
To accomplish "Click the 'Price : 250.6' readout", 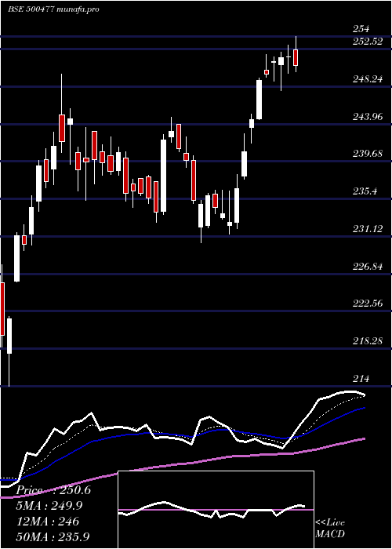I will coord(53,490).
